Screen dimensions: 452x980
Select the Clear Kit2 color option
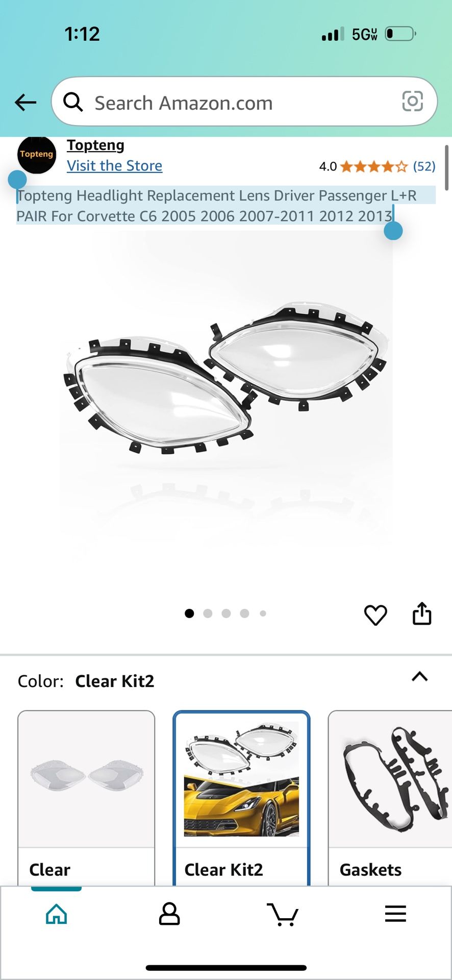tap(241, 798)
